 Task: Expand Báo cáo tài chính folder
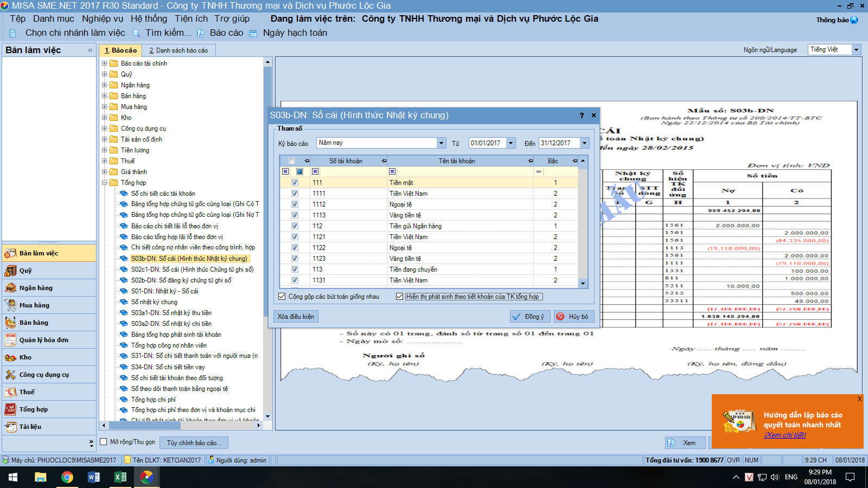coord(105,63)
